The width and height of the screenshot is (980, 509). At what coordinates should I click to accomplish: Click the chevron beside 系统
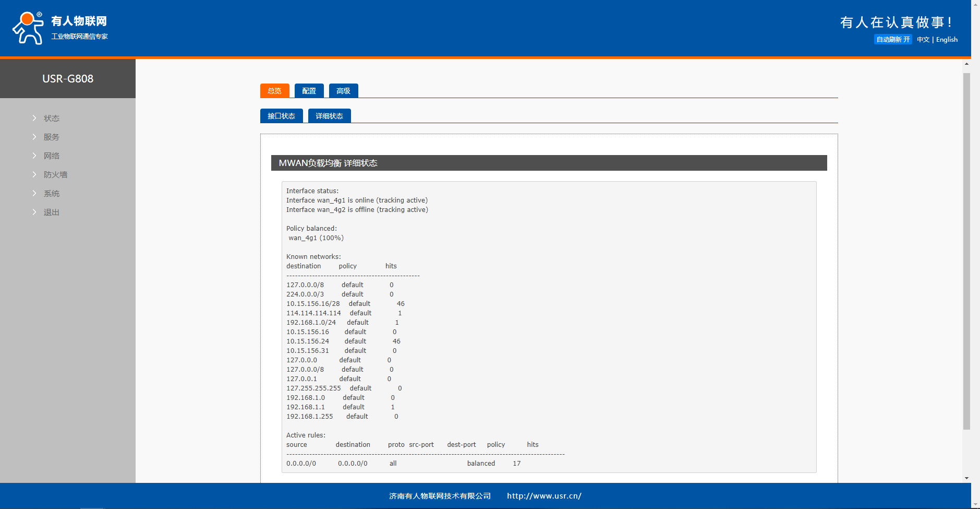pos(34,193)
